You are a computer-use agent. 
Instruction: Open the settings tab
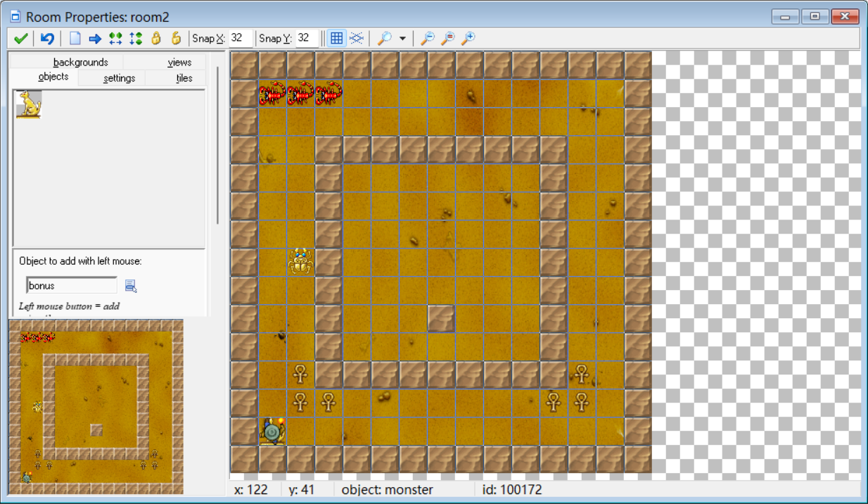[x=119, y=78]
